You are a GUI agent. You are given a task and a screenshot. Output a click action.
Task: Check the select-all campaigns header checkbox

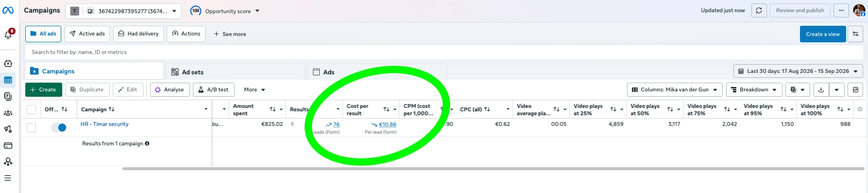(32, 109)
